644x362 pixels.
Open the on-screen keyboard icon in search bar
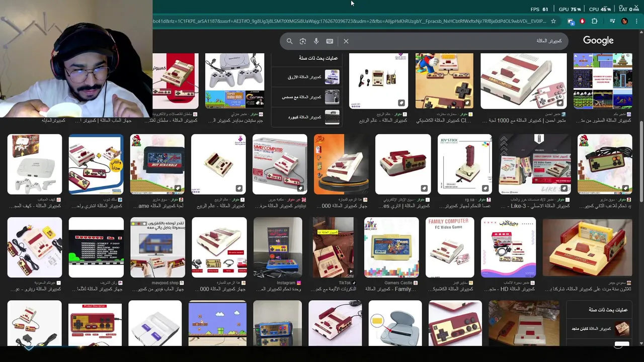pyautogui.click(x=330, y=41)
